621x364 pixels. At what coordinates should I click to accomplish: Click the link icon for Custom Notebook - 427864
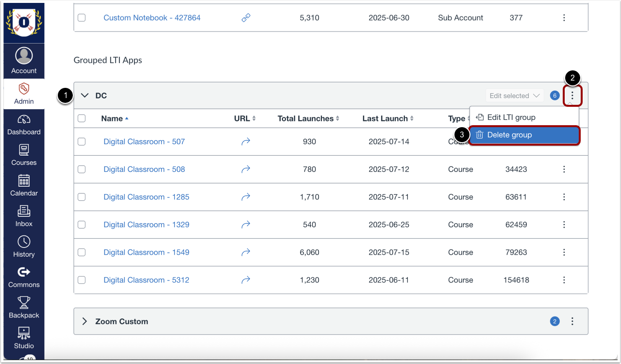[246, 17]
